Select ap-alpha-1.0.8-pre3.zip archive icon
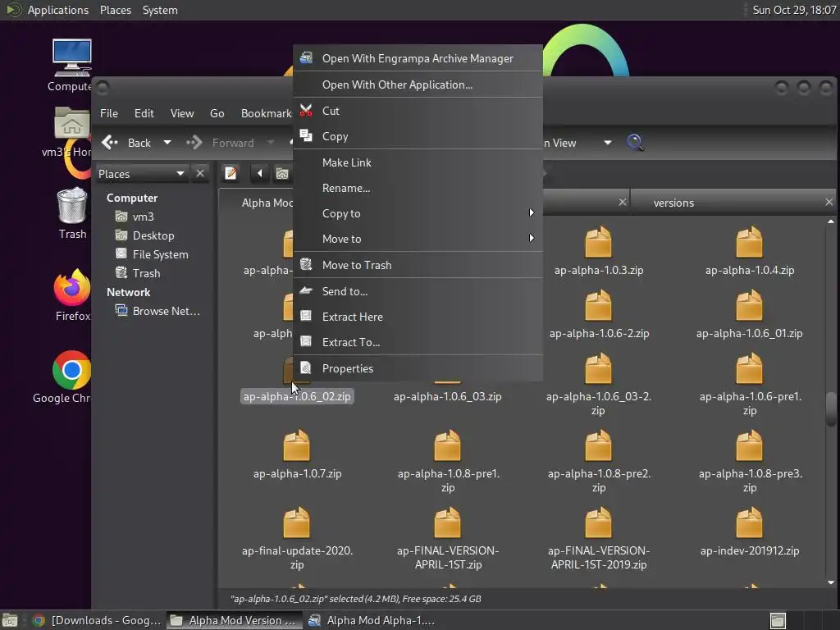The width and height of the screenshot is (840, 630). click(750, 445)
